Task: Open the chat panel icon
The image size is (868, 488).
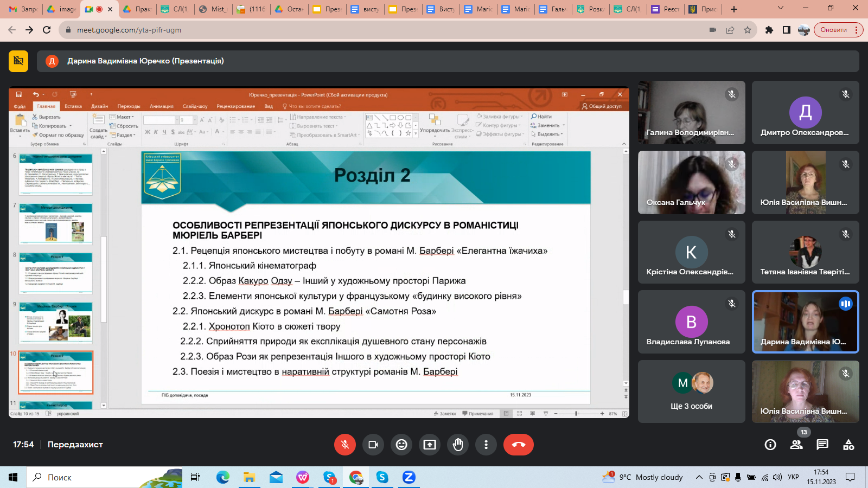Action: tap(822, 445)
